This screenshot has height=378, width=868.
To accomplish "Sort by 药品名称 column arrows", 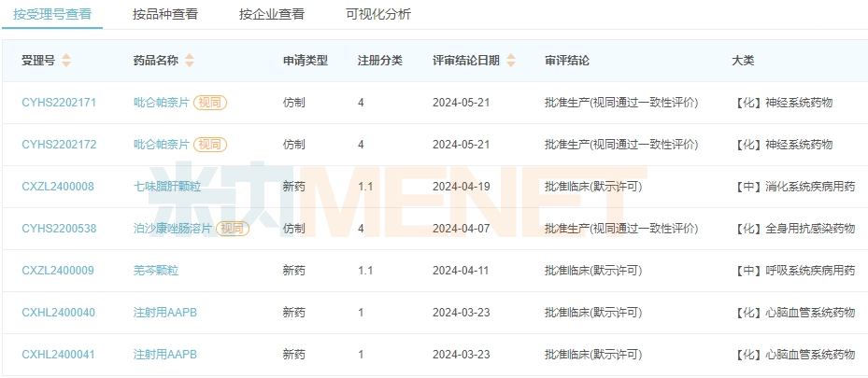I will (190, 61).
